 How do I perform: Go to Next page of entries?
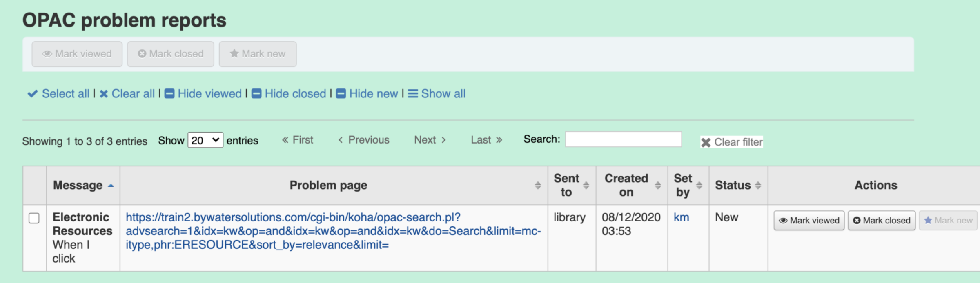[x=430, y=140]
